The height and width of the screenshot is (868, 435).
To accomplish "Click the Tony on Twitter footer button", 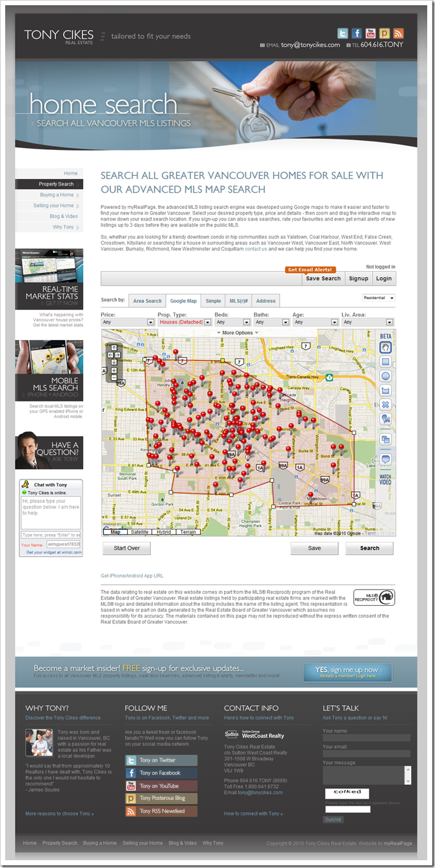I will click(161, 760).
